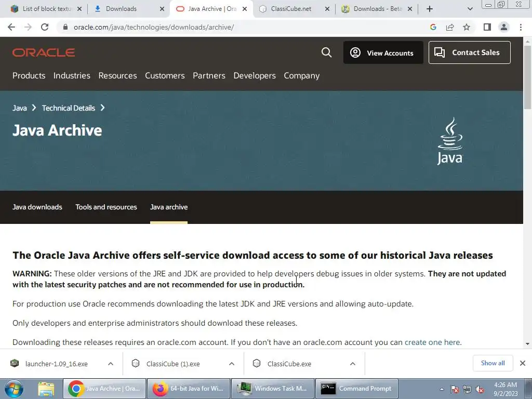Click the scrollbar down arrow
The height and width of the screenshot is (399, 532).
(x=528, y=344)
